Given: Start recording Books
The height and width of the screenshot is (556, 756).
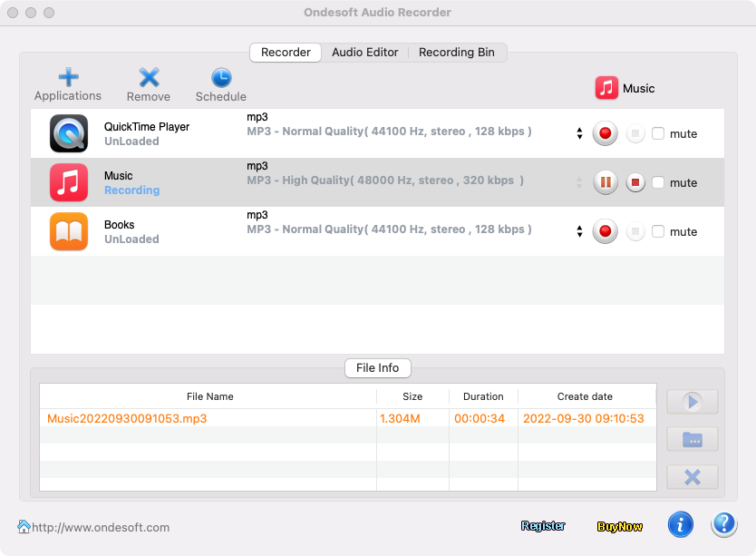Looking at the screenshot, I should pos(606,231).
